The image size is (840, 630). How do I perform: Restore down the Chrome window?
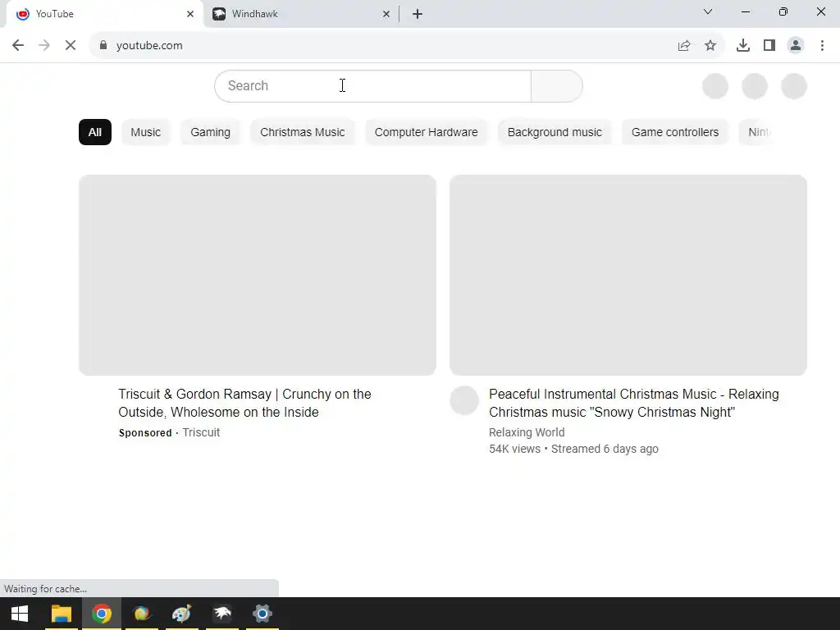783,11
